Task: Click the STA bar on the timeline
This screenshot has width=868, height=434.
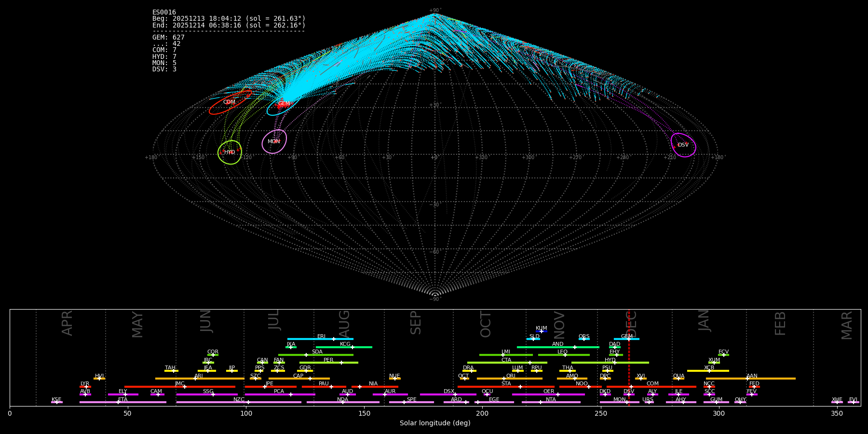Action: [x=506, y=387]
